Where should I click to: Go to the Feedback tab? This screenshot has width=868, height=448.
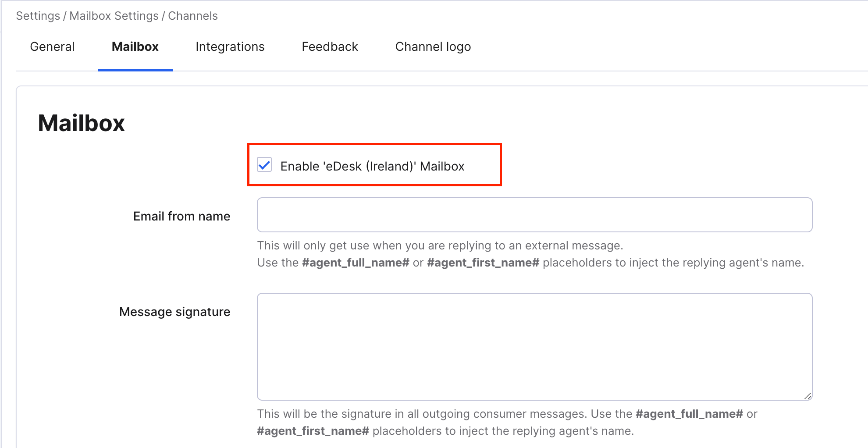click(330, 46)
